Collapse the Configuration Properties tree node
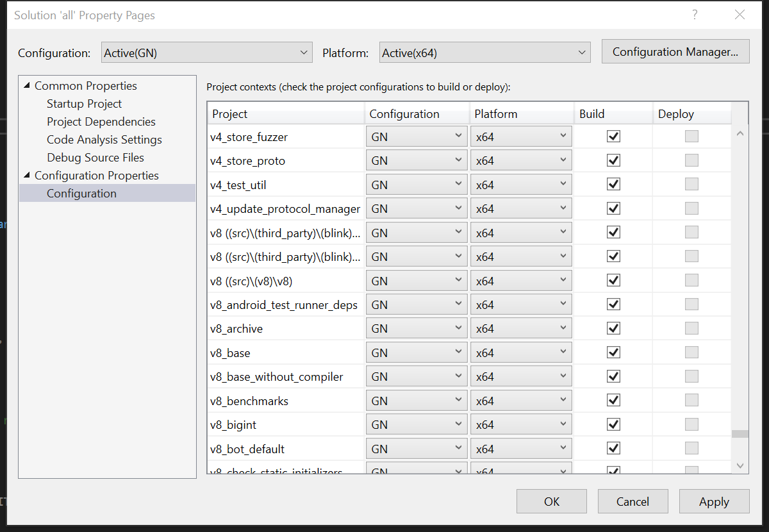Image resolution: width=769 pixels, height=532 pixels. click(26, 175)
